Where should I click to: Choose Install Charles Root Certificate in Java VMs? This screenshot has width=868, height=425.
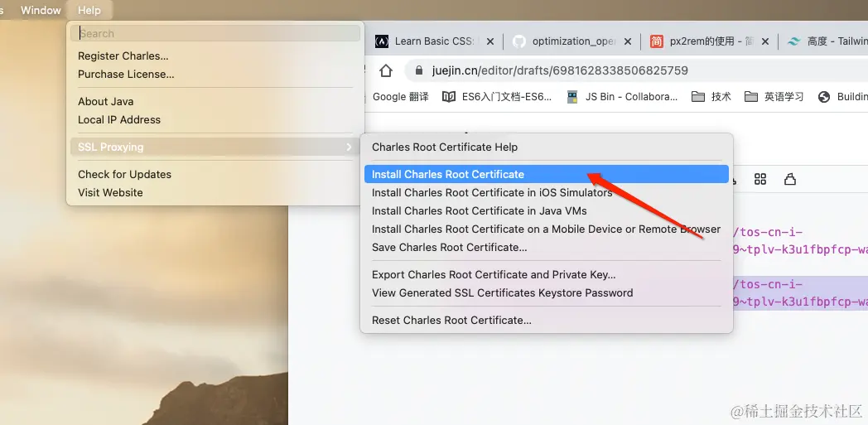(479, 210)
